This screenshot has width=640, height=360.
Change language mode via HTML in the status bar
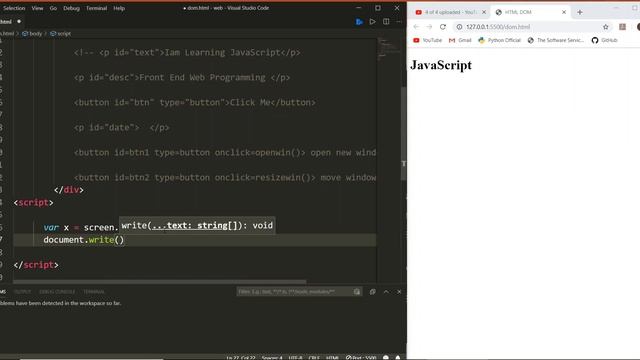click(332, 358)
